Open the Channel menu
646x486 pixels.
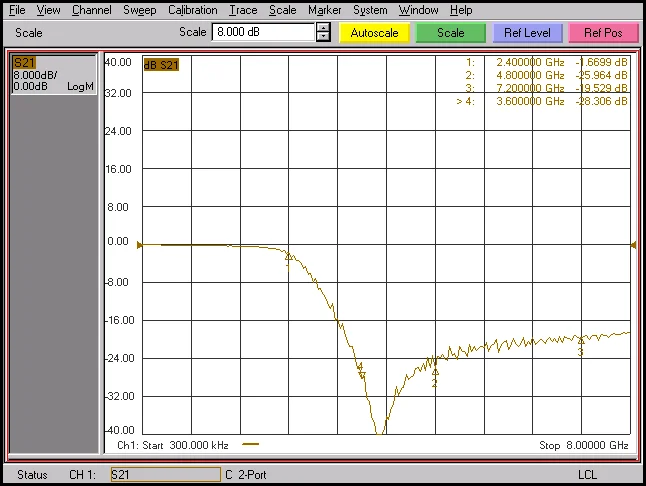point(91,10)
